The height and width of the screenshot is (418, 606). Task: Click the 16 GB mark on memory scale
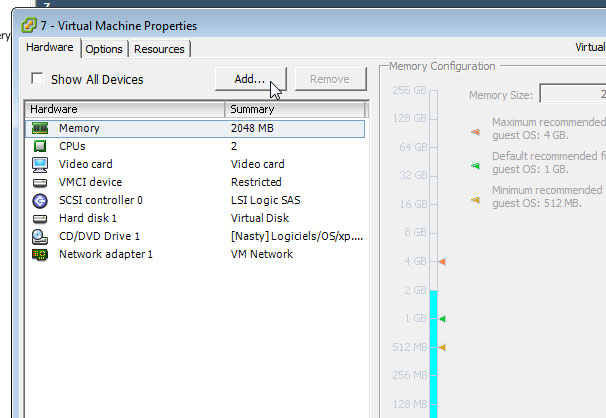pos(413,204)
